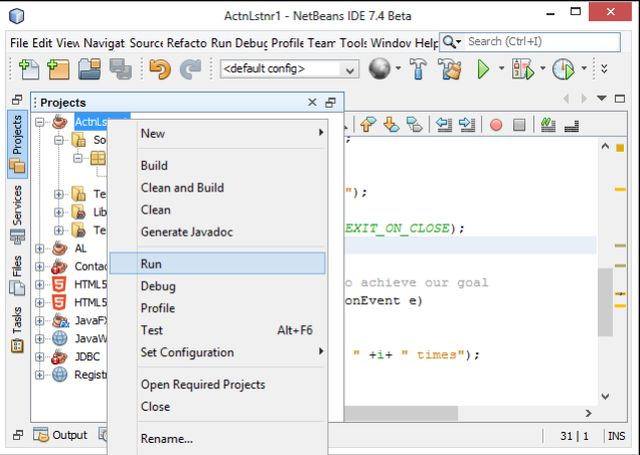Click the vertical scrollbar down arrow

(605, 396)
